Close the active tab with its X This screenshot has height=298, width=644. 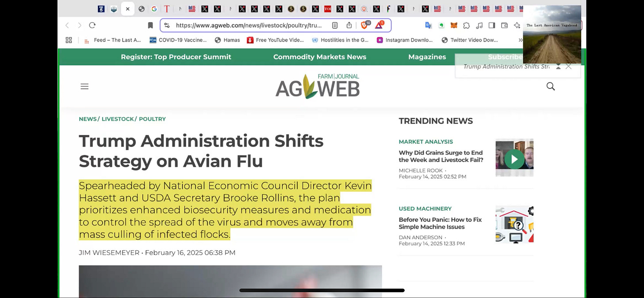127,9
